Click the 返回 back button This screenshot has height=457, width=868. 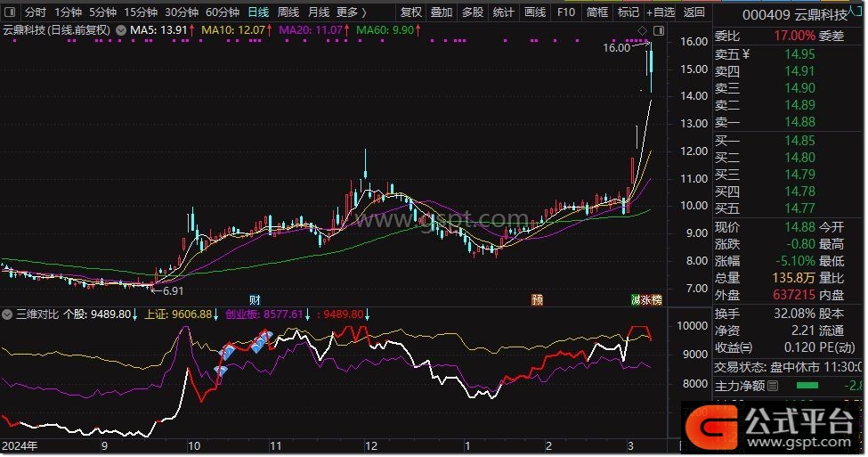point(694,12)
